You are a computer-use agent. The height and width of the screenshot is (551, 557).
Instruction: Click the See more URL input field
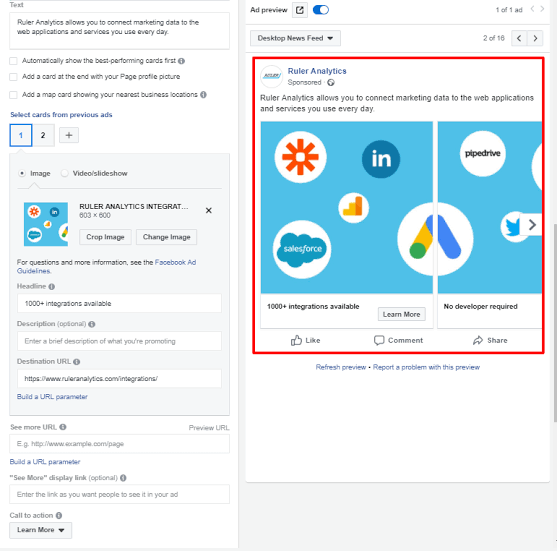click(x=119, y=444)
